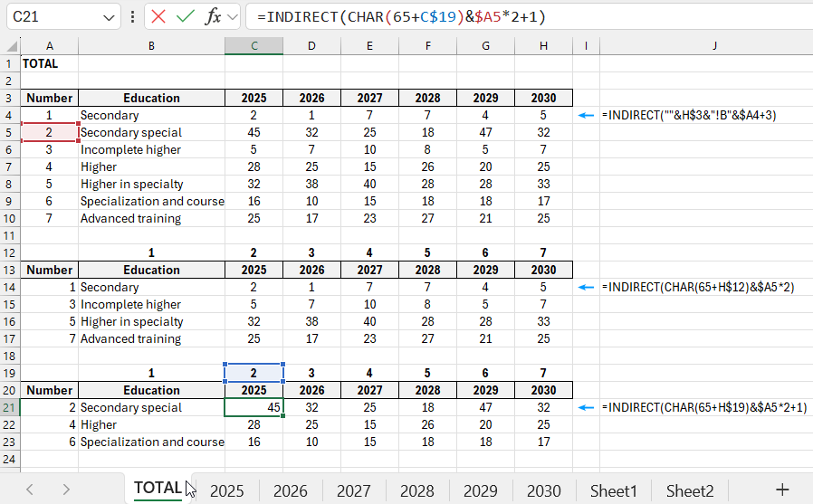The width and height of the screenshot is (813, 504).
Task: Cancel formula entry with the red X
Action: (158, 16)
